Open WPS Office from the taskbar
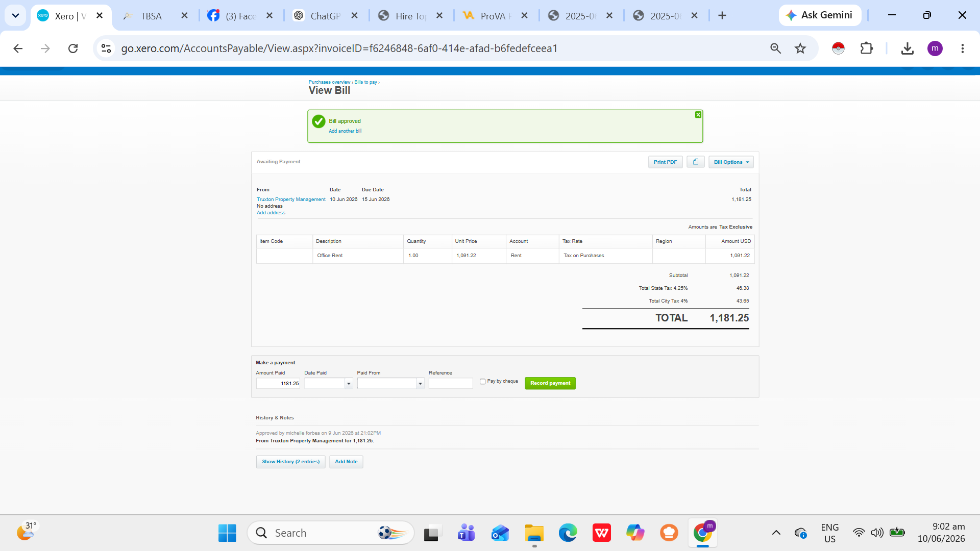980x551 pixels. 602,533
